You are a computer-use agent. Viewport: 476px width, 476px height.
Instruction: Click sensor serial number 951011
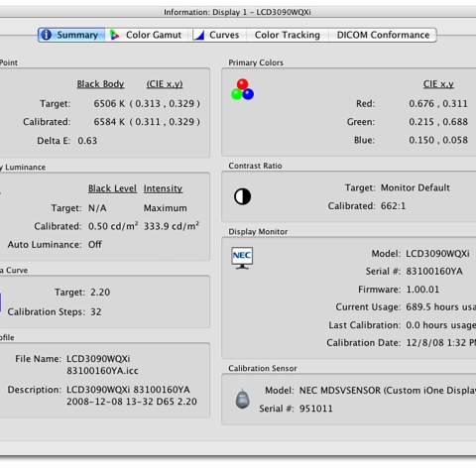point(316,409)
